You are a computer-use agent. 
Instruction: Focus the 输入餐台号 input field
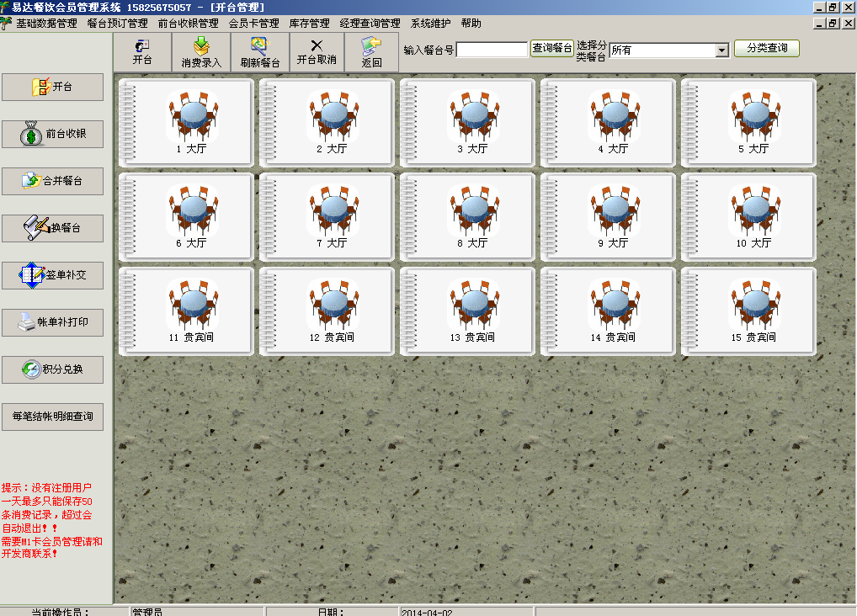[492, 50]
